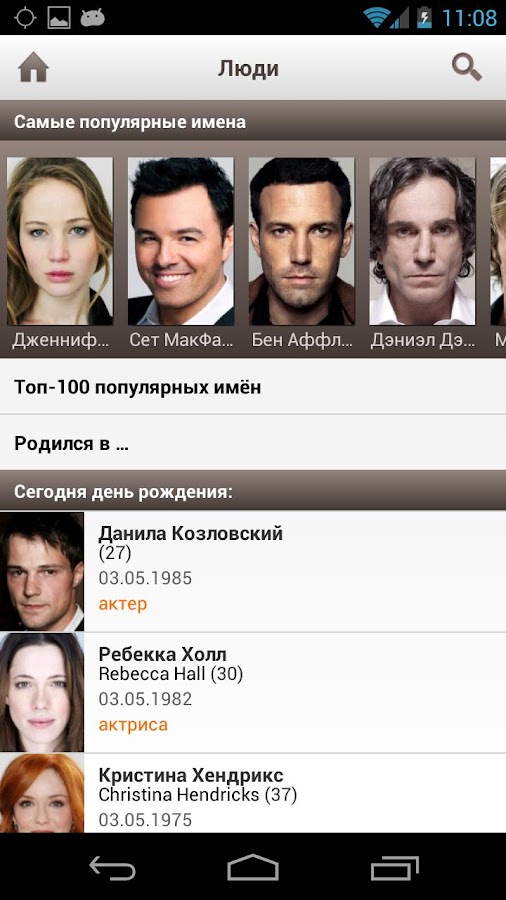The height and width of the screenshot is (900, 506).
Task: Open recent apps navigation button
Action: coord(395,867)
